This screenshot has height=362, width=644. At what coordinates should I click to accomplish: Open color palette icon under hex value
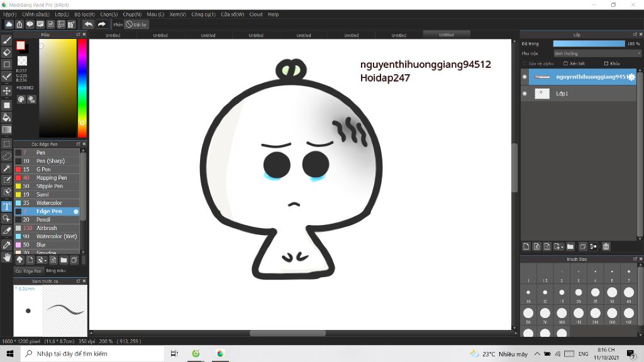pyautogui.click(x=21, y=99)
